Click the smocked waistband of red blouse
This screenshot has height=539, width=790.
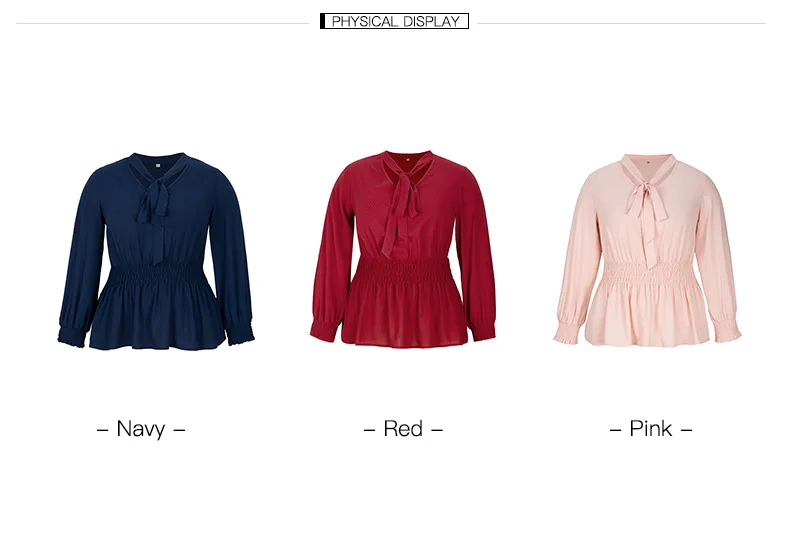click(402, 274)
